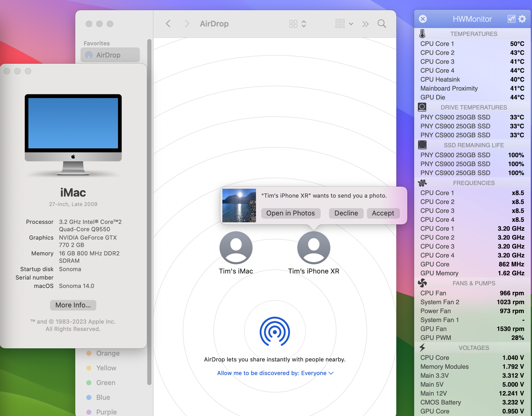Click the blue AirDrop radar logo
The image size is (532, 416).
[x=275, y=332]
